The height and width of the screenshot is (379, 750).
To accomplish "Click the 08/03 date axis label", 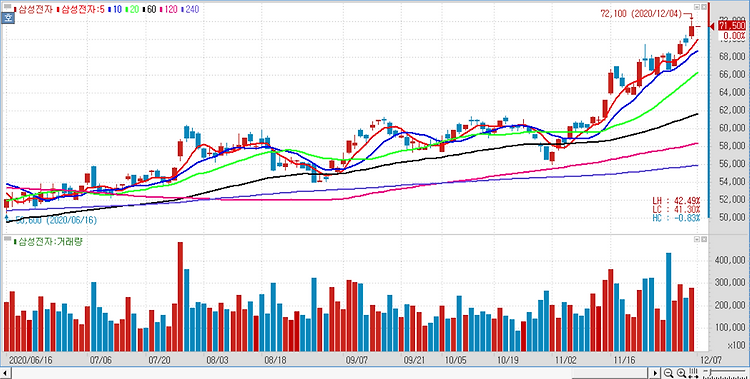I will (x=218, y=359).
